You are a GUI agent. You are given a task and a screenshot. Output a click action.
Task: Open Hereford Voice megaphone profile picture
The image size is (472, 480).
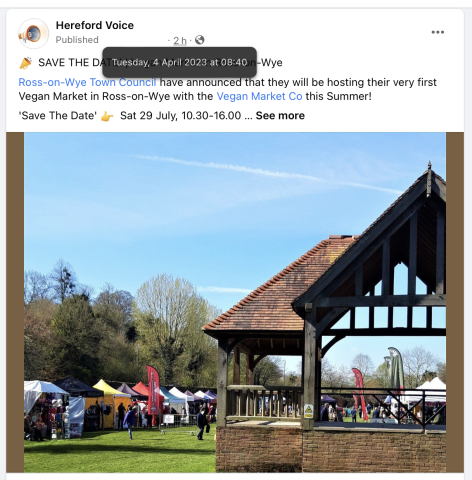point(33,33)
